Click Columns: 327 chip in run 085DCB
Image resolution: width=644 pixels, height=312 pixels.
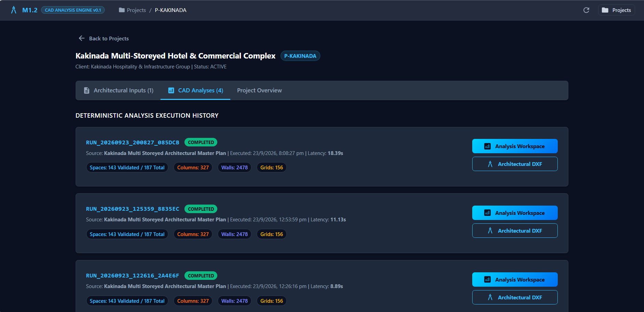pyautogui.click(x=193, y=168)
